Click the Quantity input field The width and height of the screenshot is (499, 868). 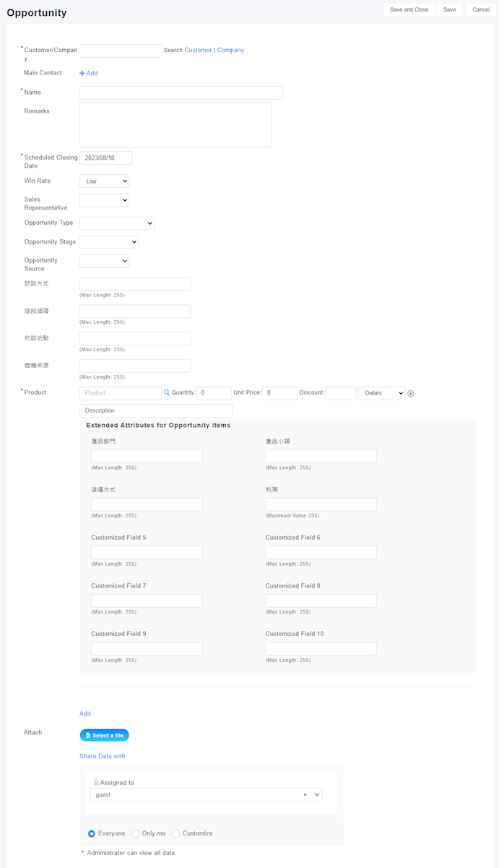(x=214, y=393)
